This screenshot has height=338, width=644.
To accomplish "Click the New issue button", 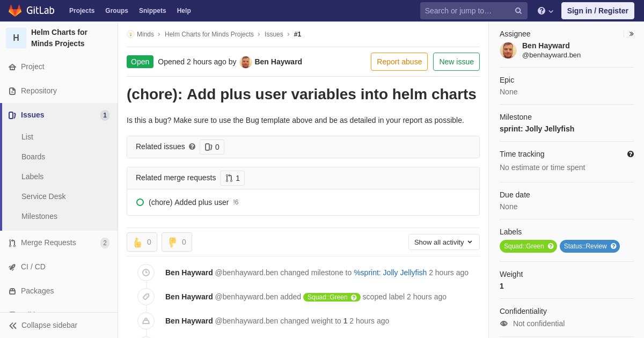I will pyautogui.click(x=456, y=62).
